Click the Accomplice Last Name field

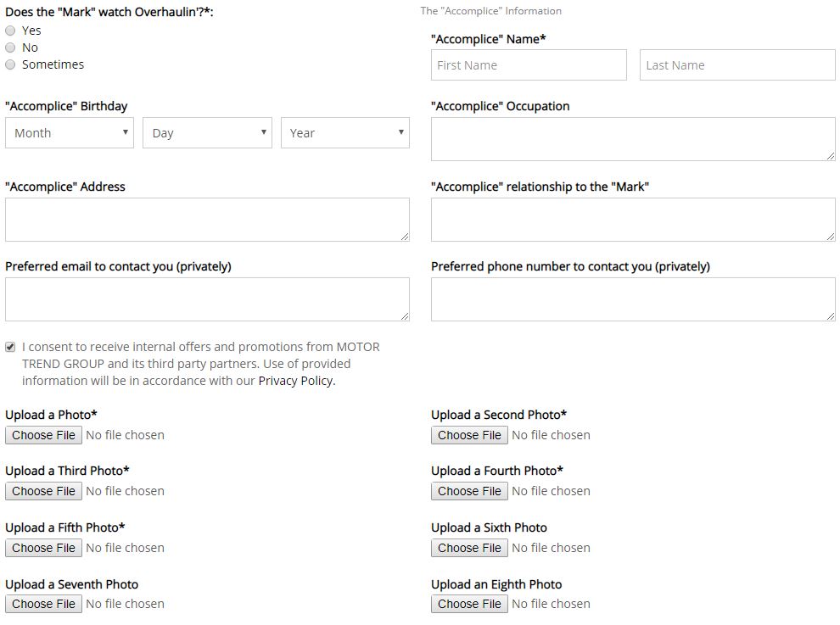[737, 65]
